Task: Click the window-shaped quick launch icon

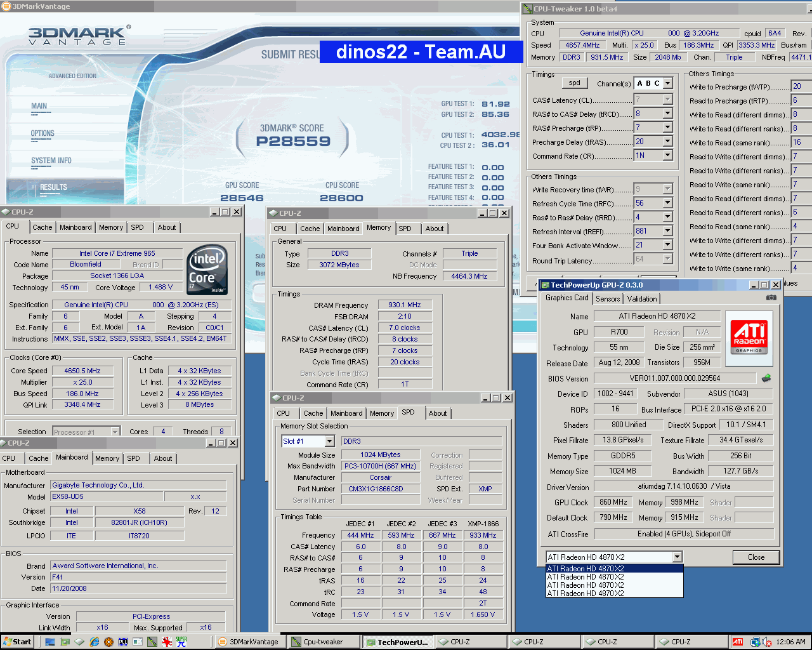Action: point(138,642)
